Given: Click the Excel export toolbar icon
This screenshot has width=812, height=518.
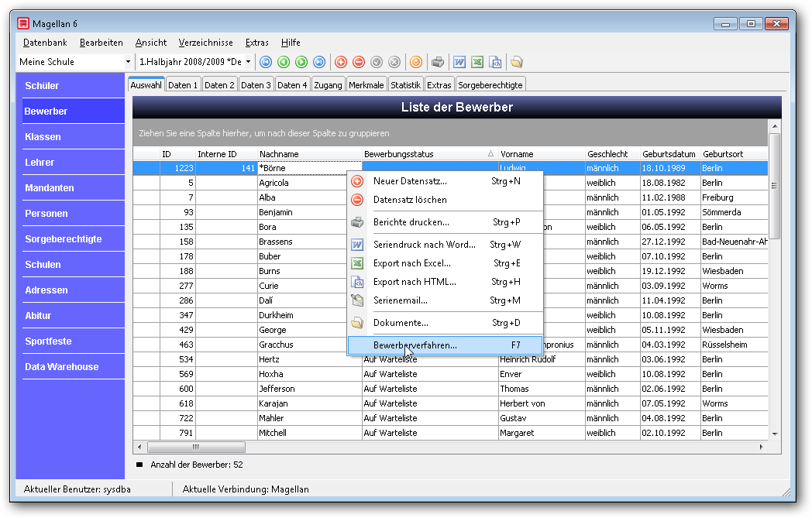Looking at the screenshot, I should [477, 63].
